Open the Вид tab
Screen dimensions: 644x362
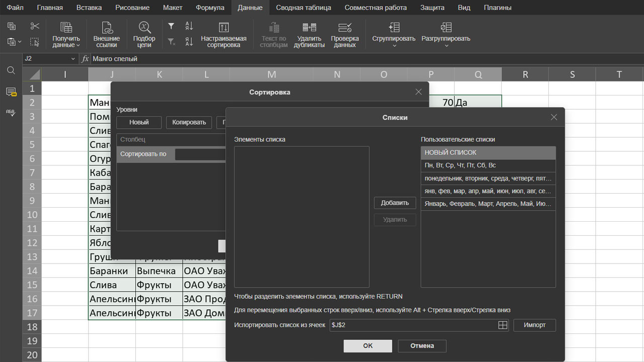(x=464, y=8)
